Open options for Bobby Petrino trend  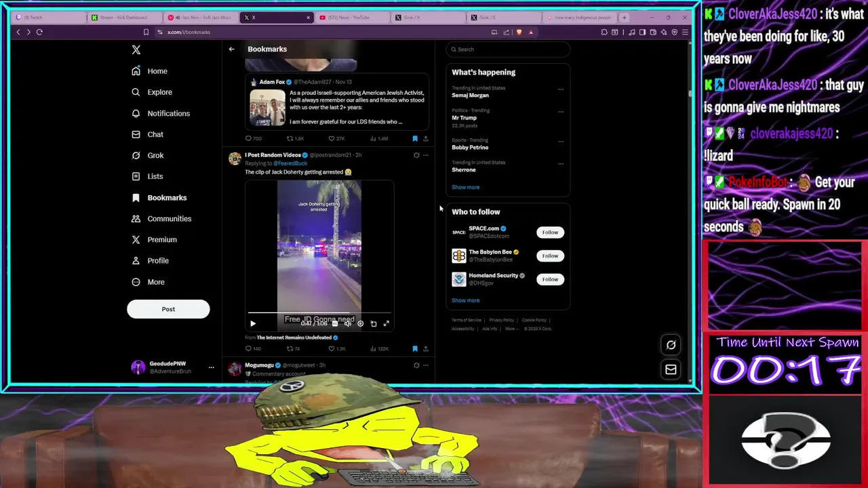(x=560, y=141)
